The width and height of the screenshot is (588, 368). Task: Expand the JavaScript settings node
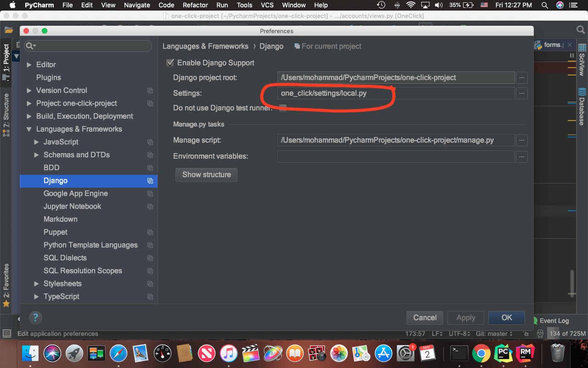tap(37, 142)
